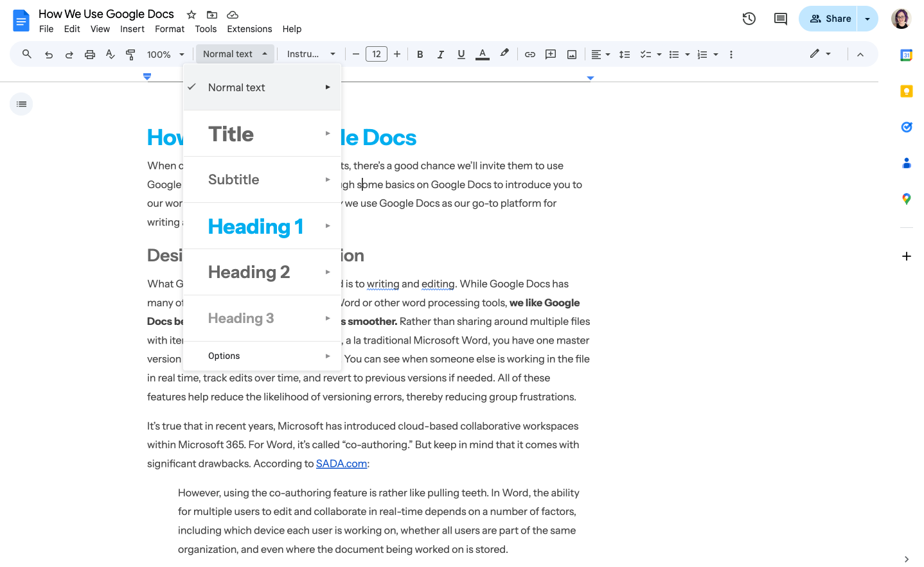Click the search menus magnifier icon

27,55
